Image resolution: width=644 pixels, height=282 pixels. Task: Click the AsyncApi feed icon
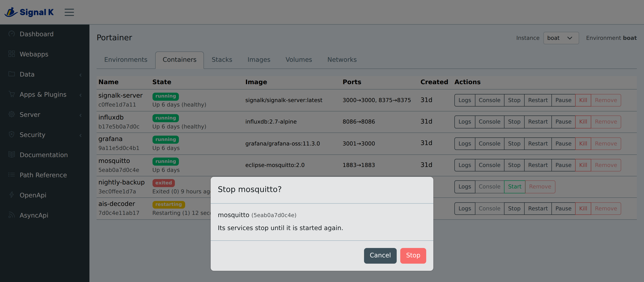11,215
